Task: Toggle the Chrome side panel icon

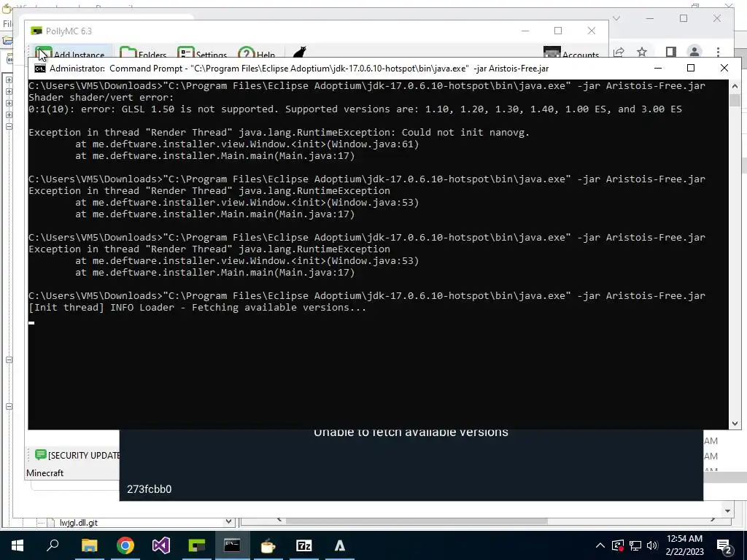Action: pos(671,52)
